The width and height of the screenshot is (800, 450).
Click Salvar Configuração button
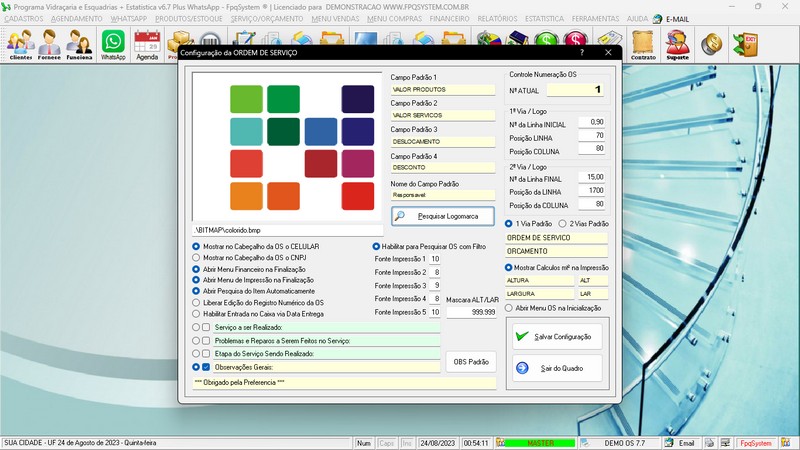click(x=557, y=337)
